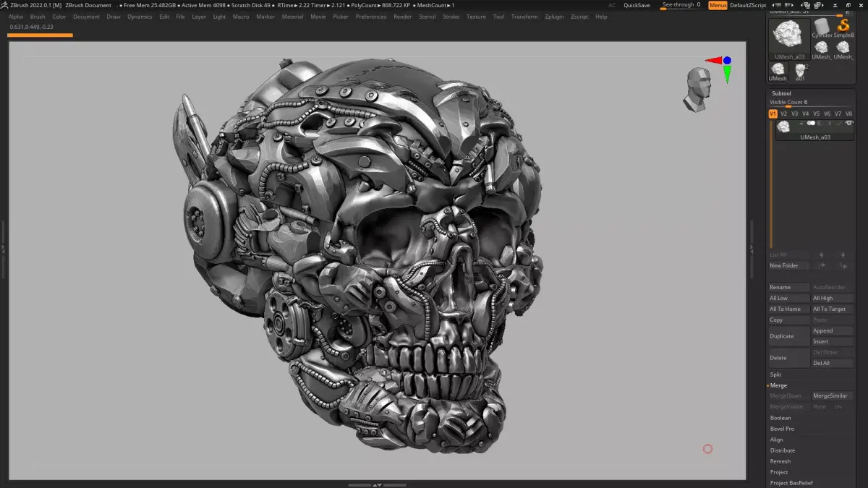Click the QuickSave button

pyautogui.click(x=637, y=5)
